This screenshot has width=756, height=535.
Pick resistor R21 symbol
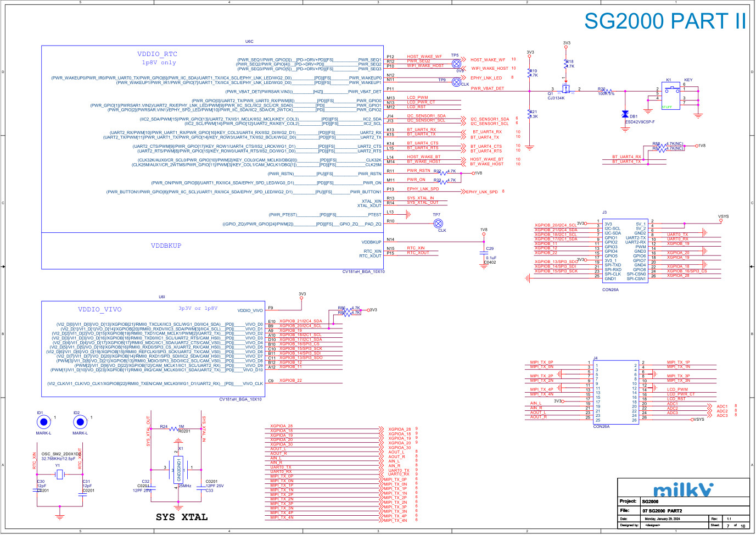530,114
